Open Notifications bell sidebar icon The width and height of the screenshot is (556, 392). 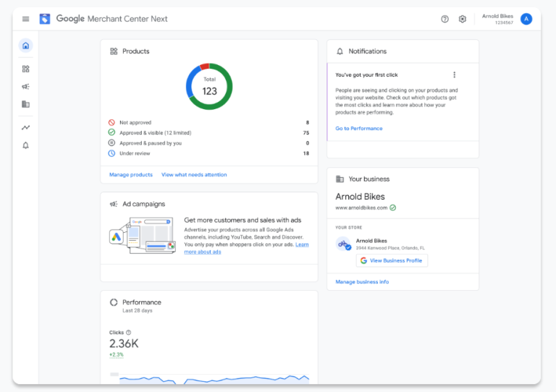[x=25, y=145]
